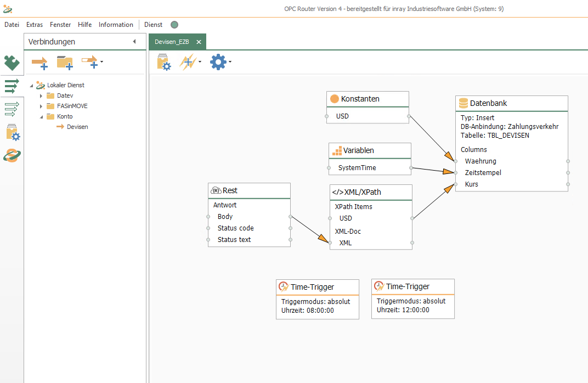Click the Variablen bar chart icon
The image size is (588, 383).
click(x=337, y=151)
